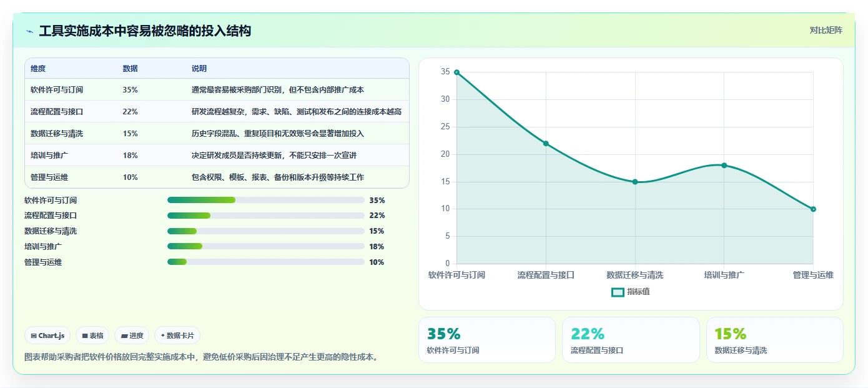Click the 培训与推广 label in the progress list

pos(43,247)
